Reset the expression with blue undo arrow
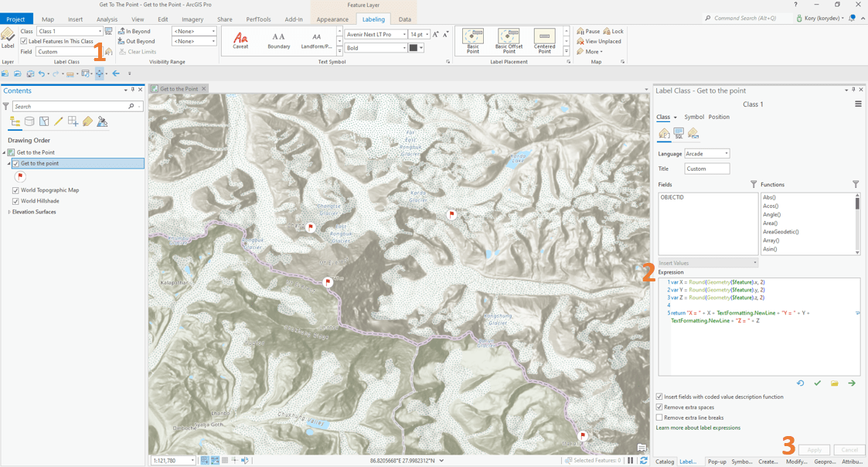This screenshot has width=868, height=467. [x=801, y=383]
